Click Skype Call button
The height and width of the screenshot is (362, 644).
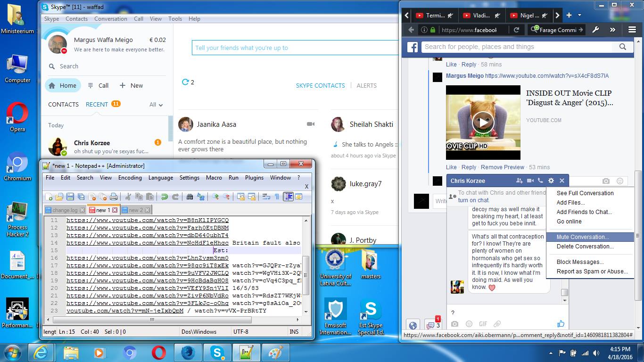pyautogui.click(x=99, y=85)
